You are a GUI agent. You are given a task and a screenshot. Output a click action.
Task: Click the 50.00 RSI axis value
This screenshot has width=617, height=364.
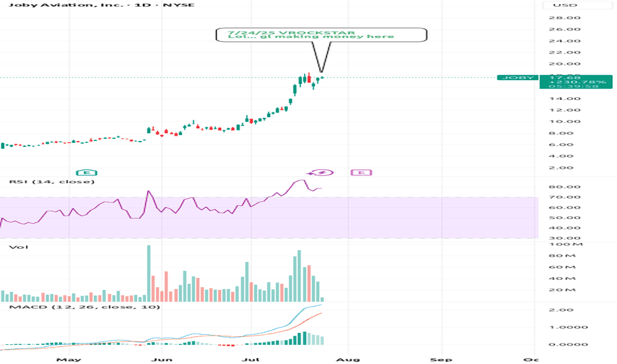point(565,218)
